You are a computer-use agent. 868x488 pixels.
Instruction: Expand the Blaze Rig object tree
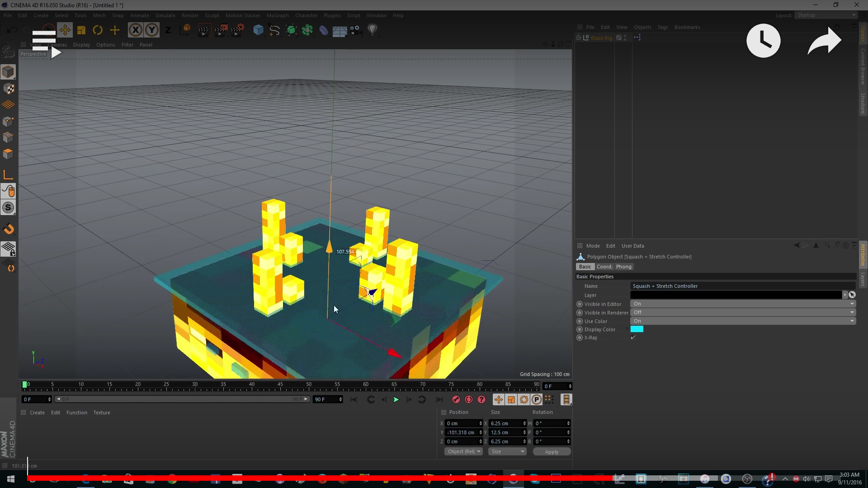click(x=579, y=38)
